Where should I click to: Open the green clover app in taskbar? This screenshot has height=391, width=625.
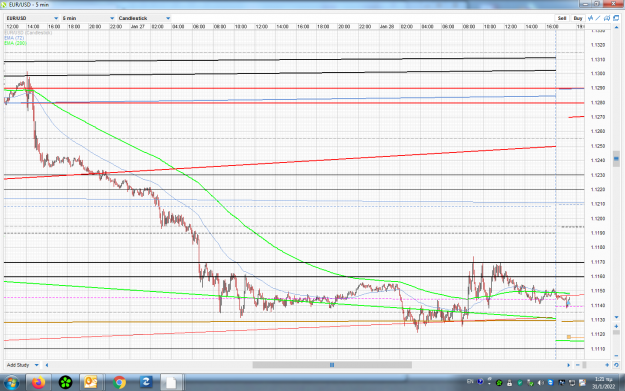(65, 383)
